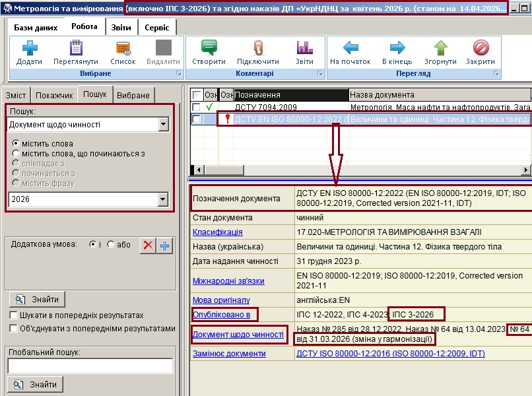This screenshot has height=396, width=532.
Task: Jump to end with В кінець arrow
Action: (397, 48)
